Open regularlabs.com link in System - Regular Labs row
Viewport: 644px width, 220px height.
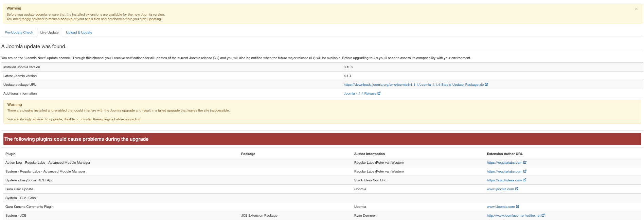[504, 172]
